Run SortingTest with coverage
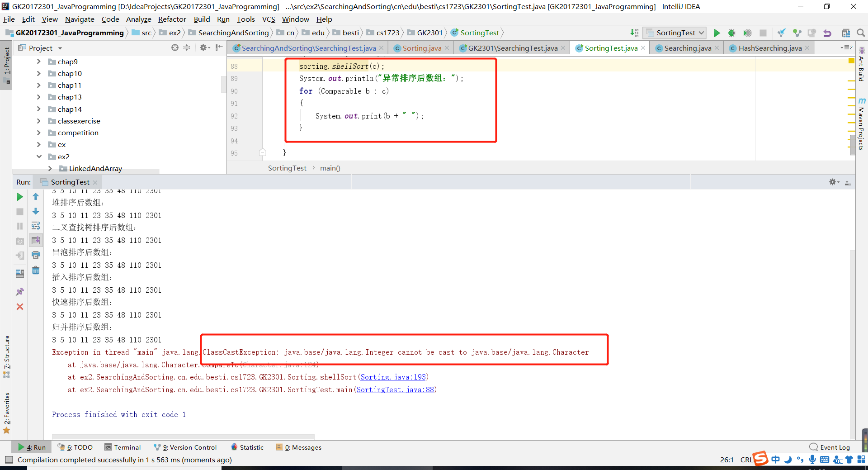The width and height of the screenshot is (868, 470). tap(747, 33)
